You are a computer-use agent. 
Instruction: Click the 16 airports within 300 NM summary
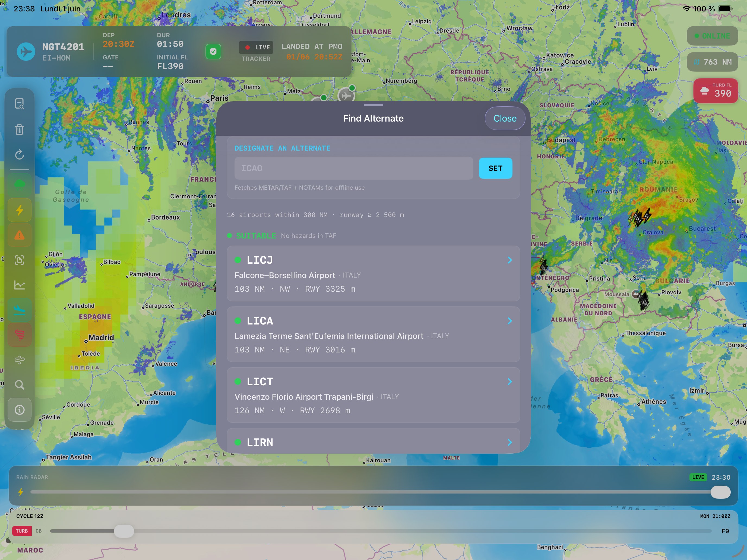pos(315,215)
